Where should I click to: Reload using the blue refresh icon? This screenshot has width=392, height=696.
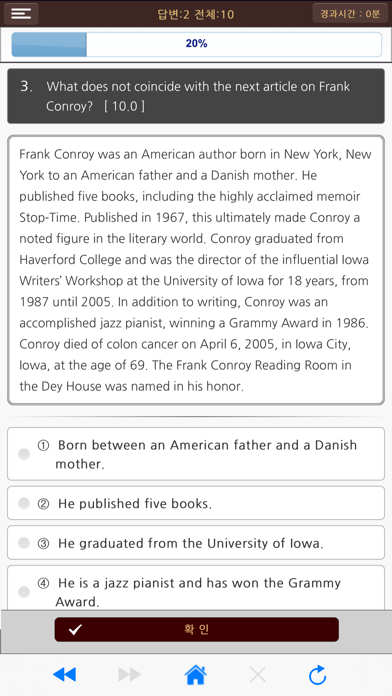[x=318, y=675]
